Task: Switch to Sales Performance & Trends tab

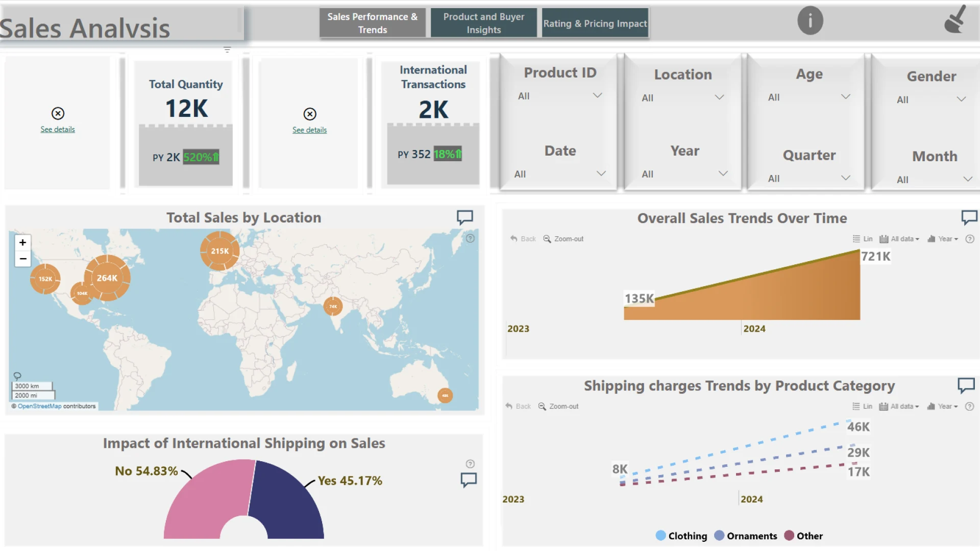Action: tap(373, 23)
